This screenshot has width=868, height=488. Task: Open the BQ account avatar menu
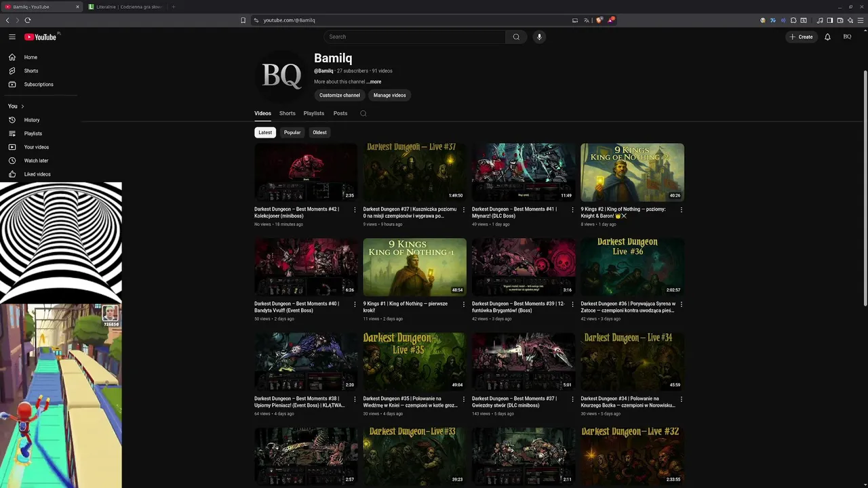pos(847,37)
